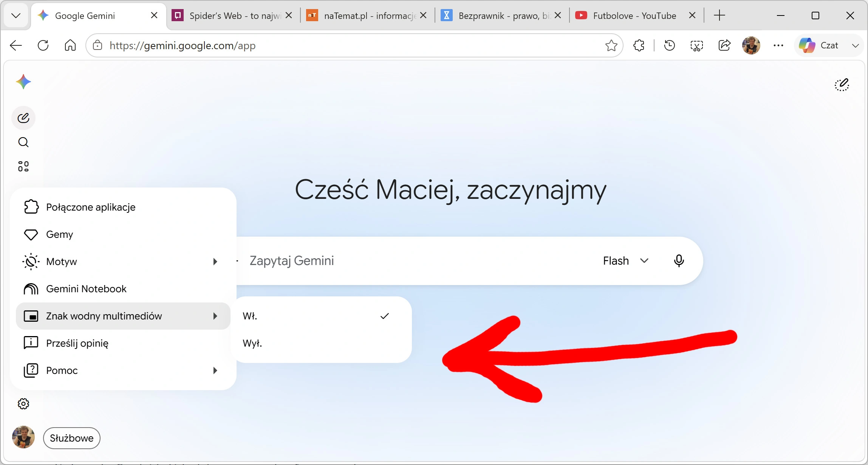Close the naTemat.pl tab
The width and height of the screenshot is (868, 465).
tap(423, 15)
